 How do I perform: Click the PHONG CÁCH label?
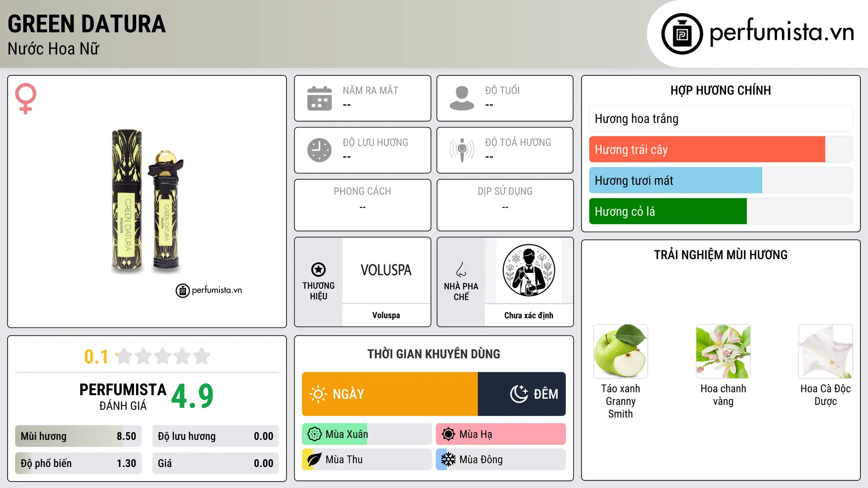click(362, 191)
